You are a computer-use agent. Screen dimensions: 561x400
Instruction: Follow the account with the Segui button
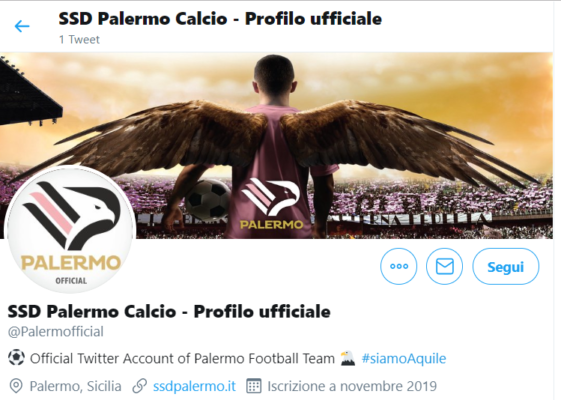click(x=506, y=267)
